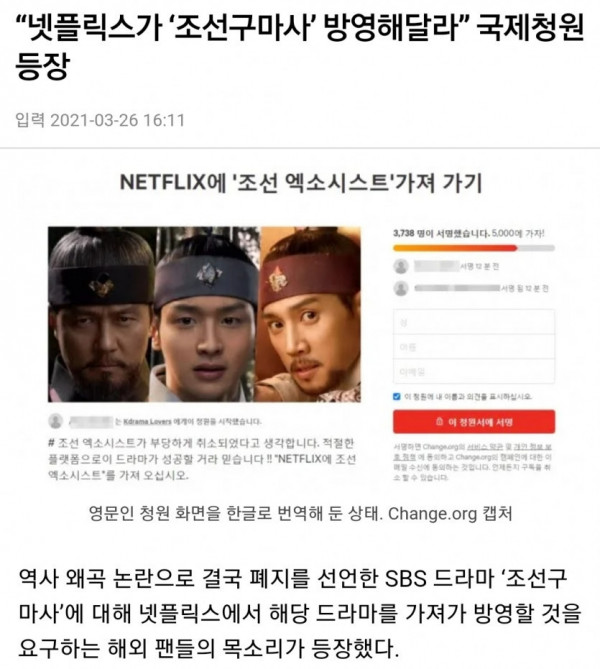The image size is (600, 669).
Task: Open the Change.org terms of service link
Action: (486, 447)
